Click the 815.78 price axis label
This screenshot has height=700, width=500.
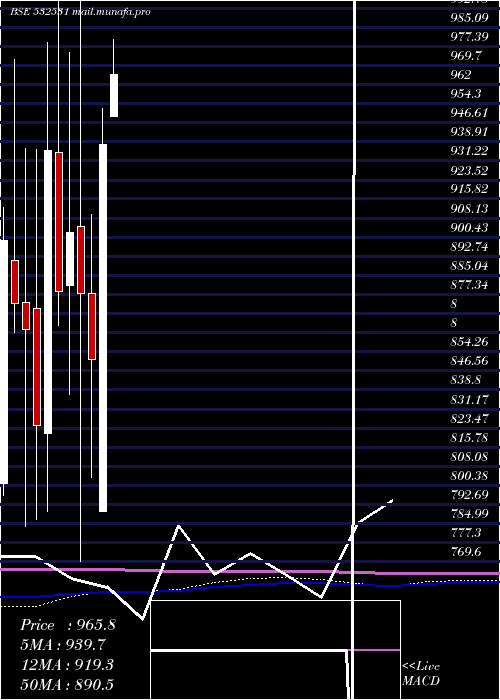point(469,438)
